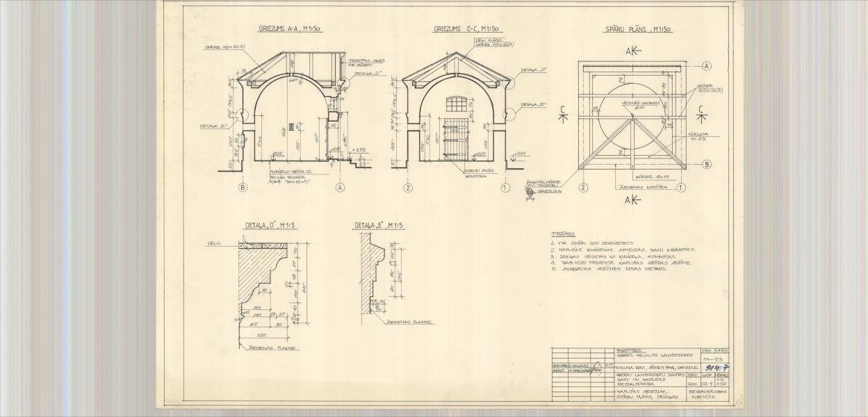Click "RESTAURĀCIJAS INSTITŪTS" in the title block
The height and width of the screenshot is (417, 868).
[x=707, y=394]
